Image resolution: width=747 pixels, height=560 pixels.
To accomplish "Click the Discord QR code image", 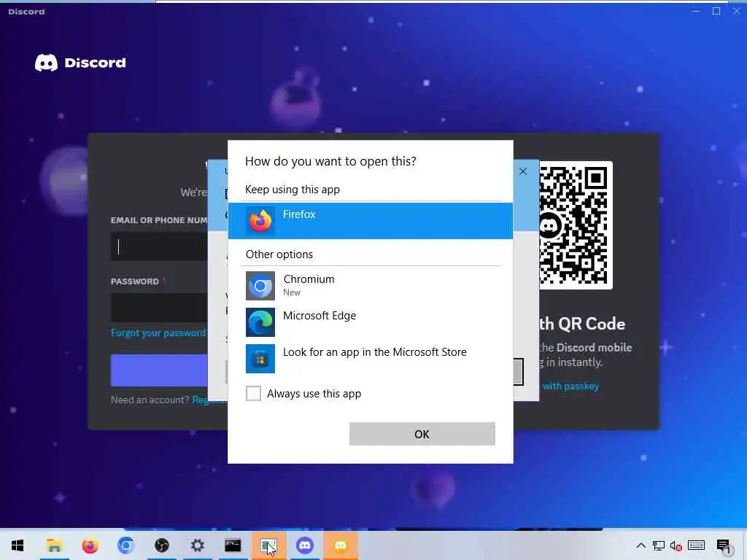I will point(576,225).
